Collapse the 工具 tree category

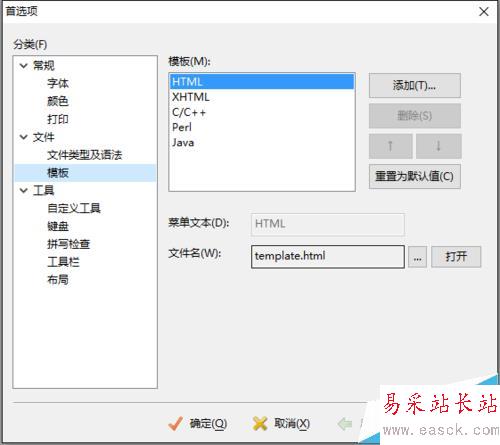(x=23, y=190)
